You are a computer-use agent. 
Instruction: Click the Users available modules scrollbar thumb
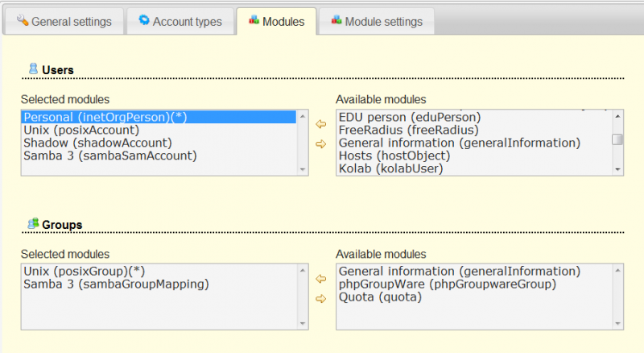pyautogui.click(x=617, y=139)
